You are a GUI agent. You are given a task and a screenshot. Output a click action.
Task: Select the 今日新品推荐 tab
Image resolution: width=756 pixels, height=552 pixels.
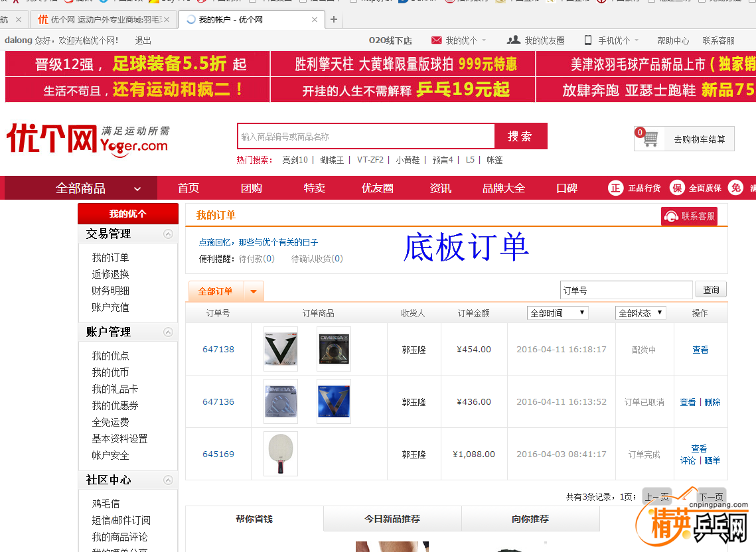pos(392,519)
